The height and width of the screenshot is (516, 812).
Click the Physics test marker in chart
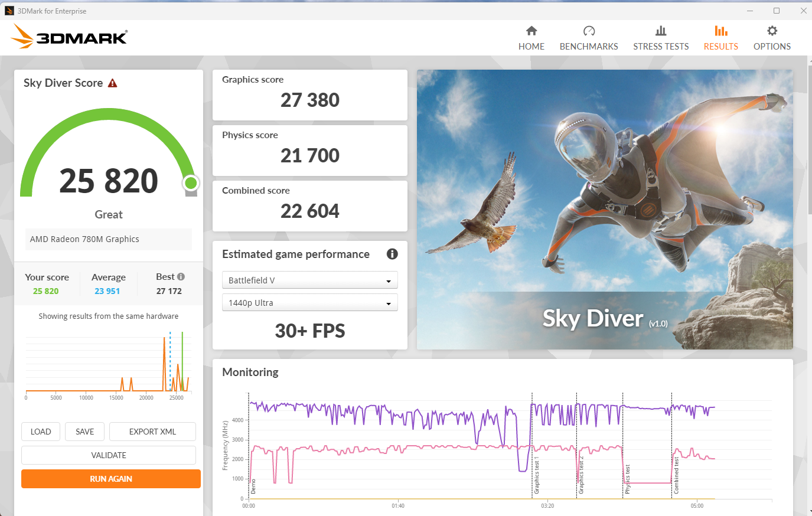(x=628, y=479)
